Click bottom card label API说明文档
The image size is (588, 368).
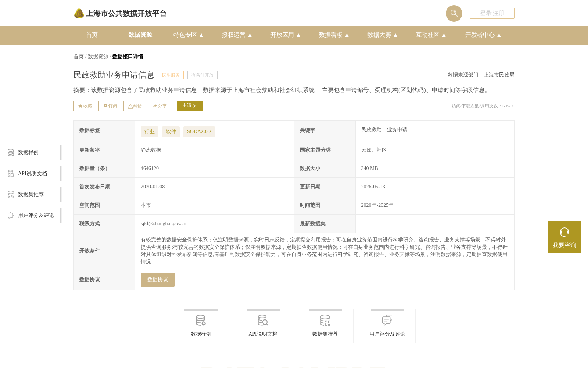click(x=263, y=334)
